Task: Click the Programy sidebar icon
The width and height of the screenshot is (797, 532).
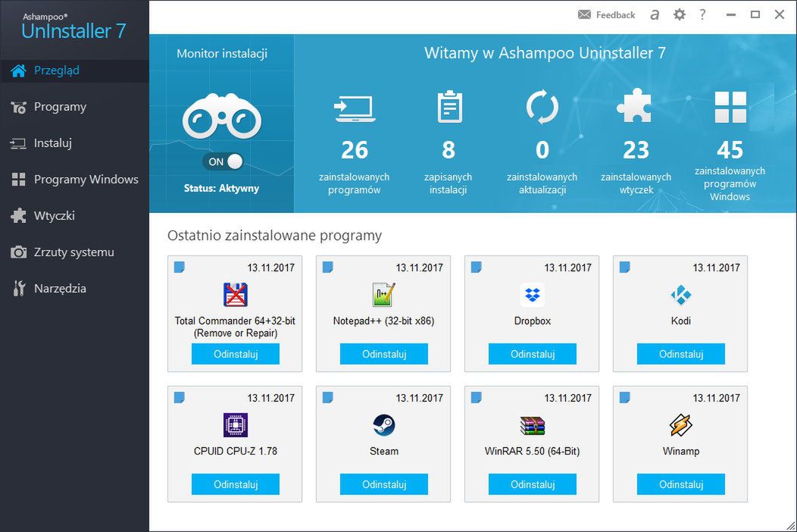Action: pos(18,108)
